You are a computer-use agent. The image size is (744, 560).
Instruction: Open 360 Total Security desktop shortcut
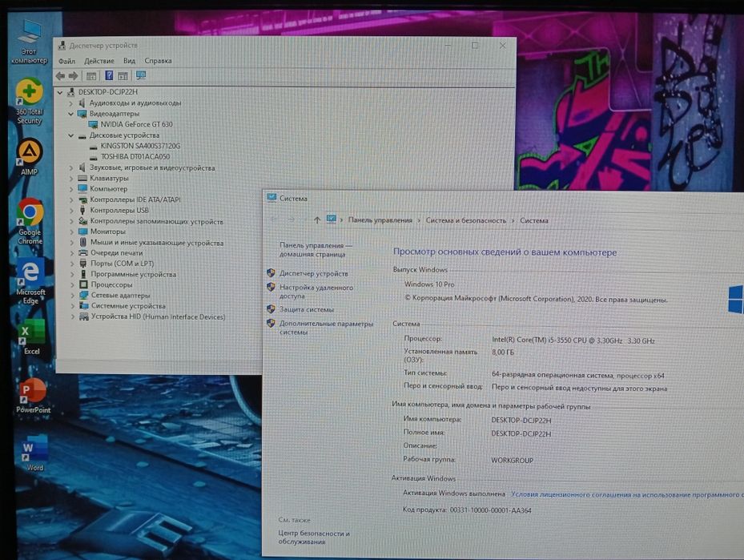(30, 101)
